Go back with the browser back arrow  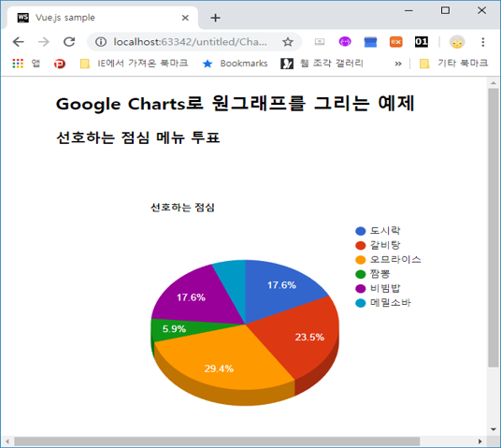18,42
